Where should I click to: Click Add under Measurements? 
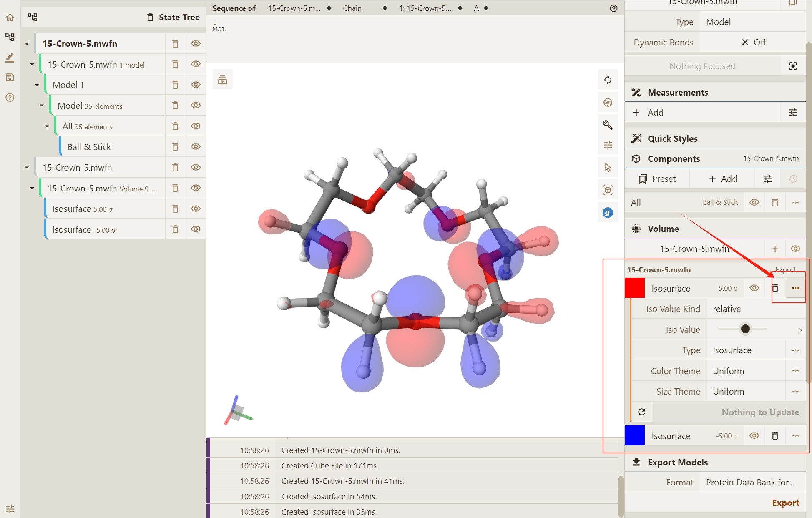point(655,113)
